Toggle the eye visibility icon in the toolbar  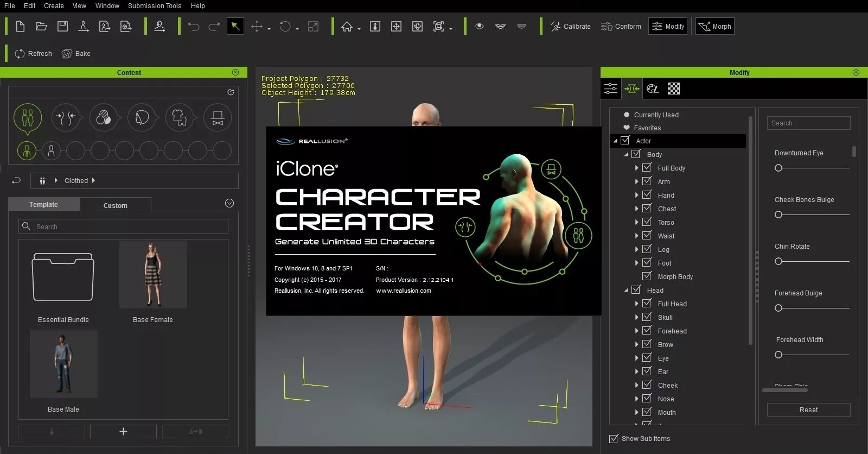[x=479, y=26]
